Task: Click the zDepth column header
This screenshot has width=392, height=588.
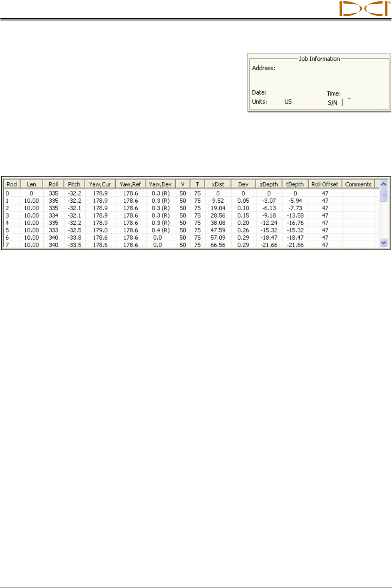Action: tap(269, 184)
